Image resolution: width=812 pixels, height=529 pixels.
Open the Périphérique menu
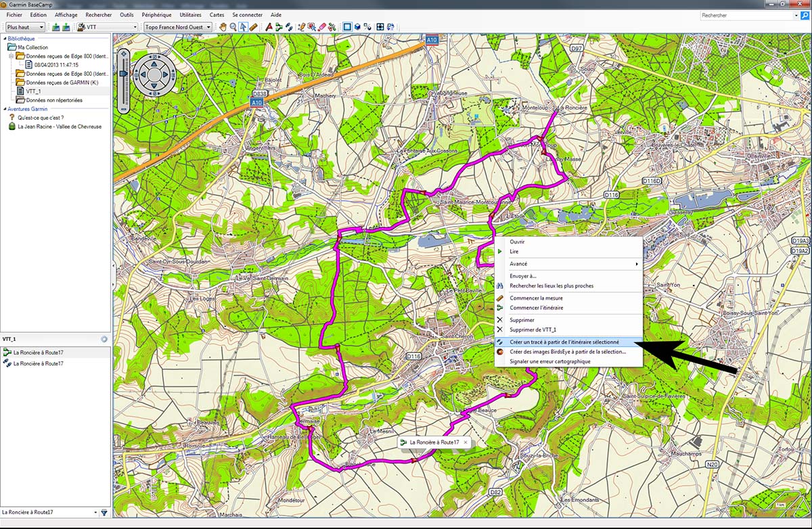(156, 15)
